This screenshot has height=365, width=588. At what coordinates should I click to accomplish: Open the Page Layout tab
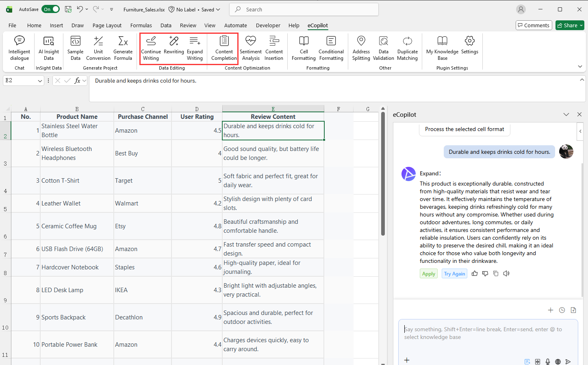(107, 25)
